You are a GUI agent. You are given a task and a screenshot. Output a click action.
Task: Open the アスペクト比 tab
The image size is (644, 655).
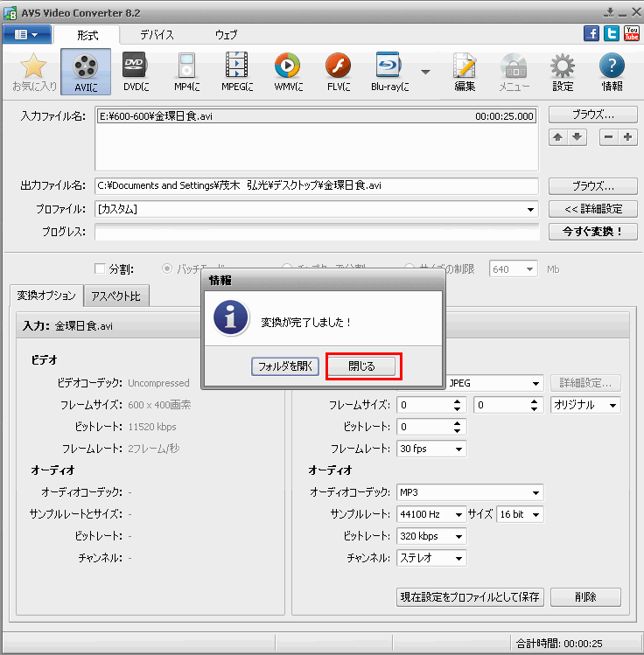click(116, 296)
